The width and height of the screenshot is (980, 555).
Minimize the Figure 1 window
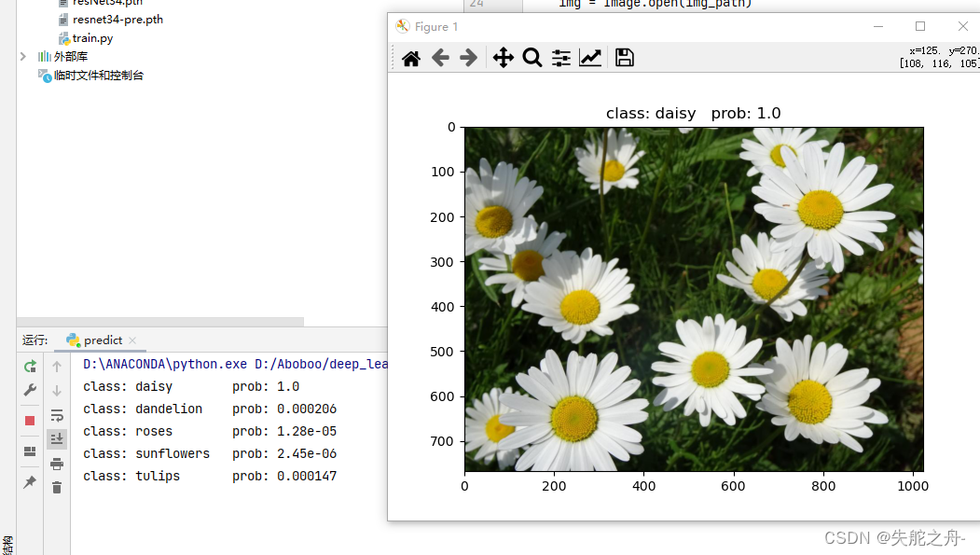(x=878, y=26)
